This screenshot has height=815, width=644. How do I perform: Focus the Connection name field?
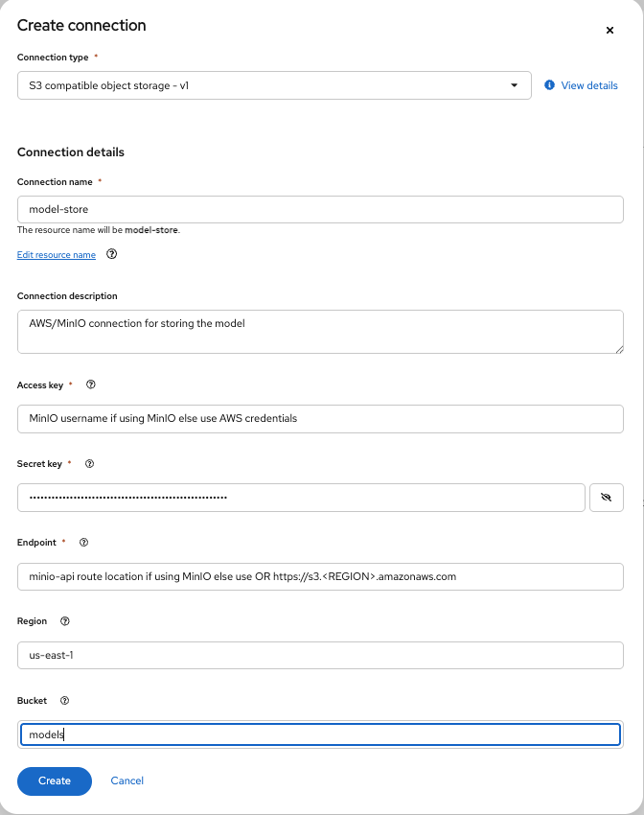[x=320, y=210]
